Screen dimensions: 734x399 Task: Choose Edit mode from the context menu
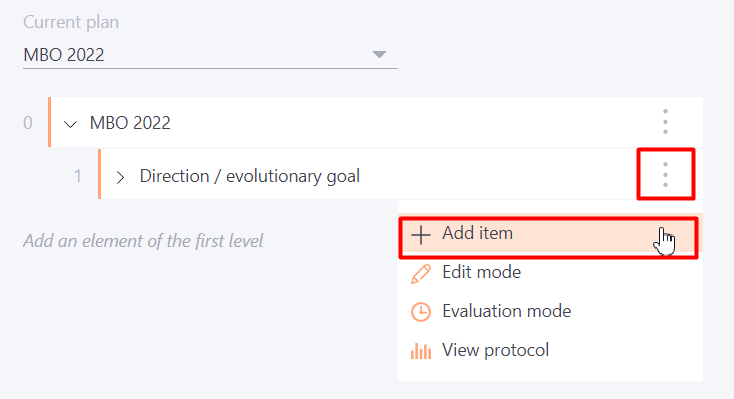550,273
